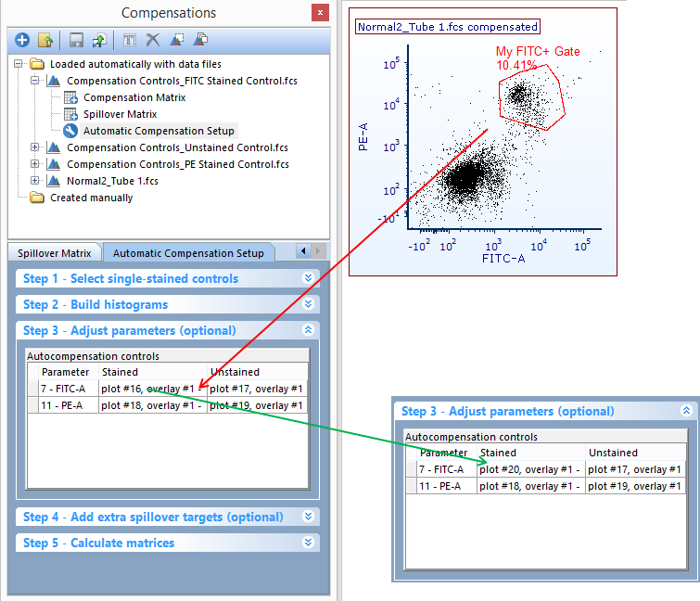The image size is (700, 601).
Task: Expand Step 5 - Calculate matrices section
Action: (x=308, y=543)
